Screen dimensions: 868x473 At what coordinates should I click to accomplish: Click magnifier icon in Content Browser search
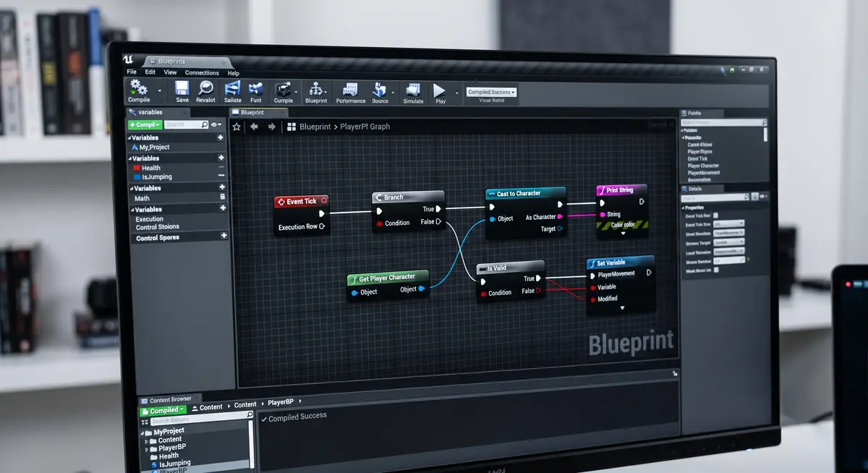click(x=250, y=416)
